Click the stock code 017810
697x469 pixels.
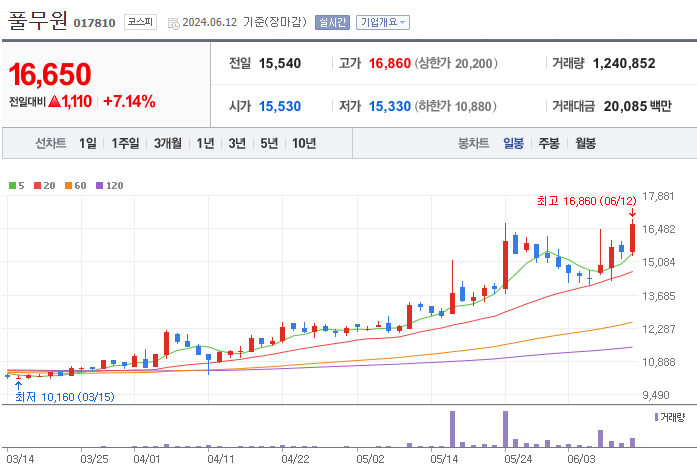coord(94,23)
